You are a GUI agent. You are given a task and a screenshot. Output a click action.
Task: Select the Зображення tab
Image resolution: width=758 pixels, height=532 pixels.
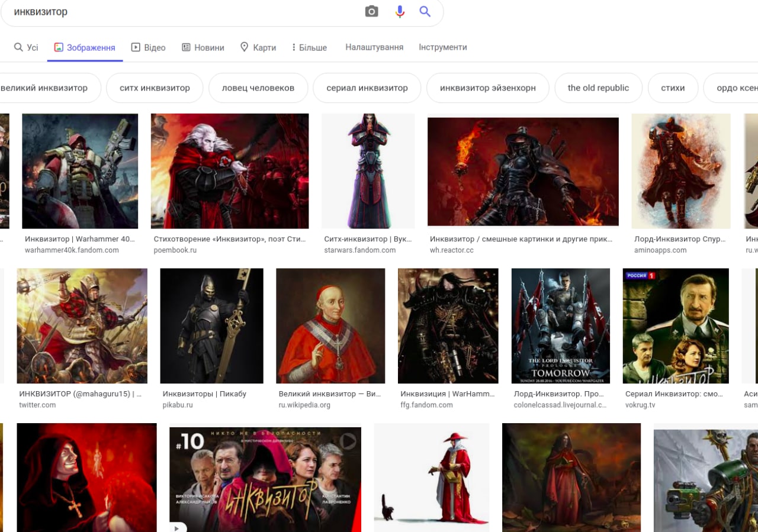click(x=85, y=47)
